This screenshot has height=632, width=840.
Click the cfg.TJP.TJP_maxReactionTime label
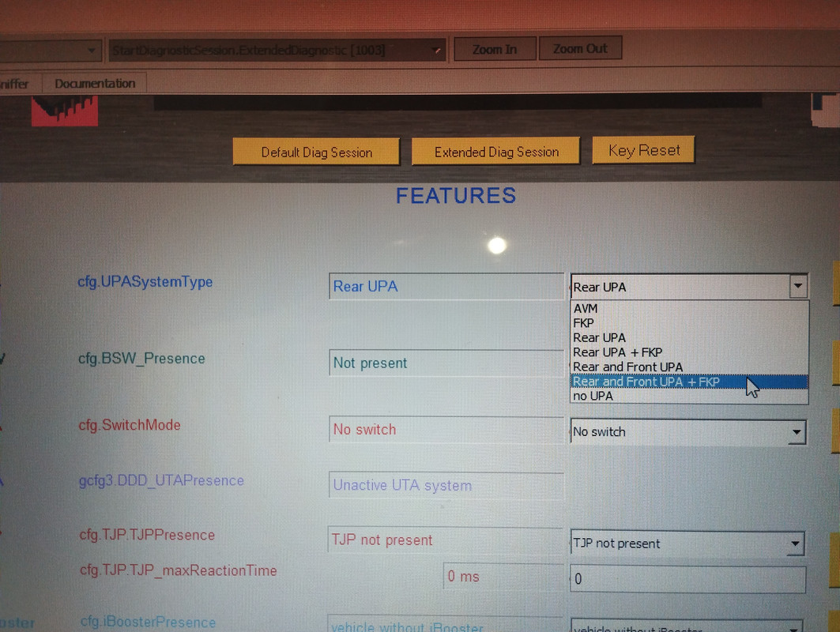point(179,570)
